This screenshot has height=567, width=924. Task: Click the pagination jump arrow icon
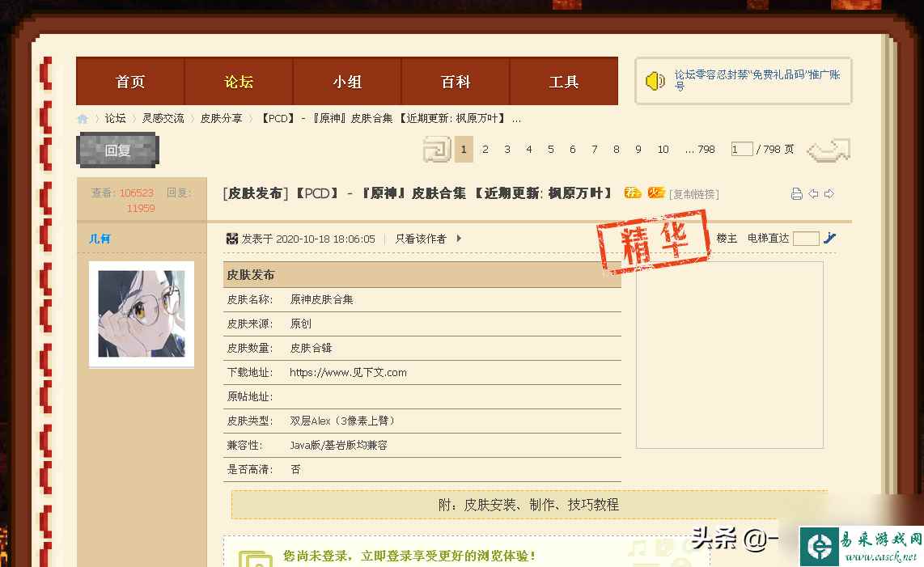[829, 149]
